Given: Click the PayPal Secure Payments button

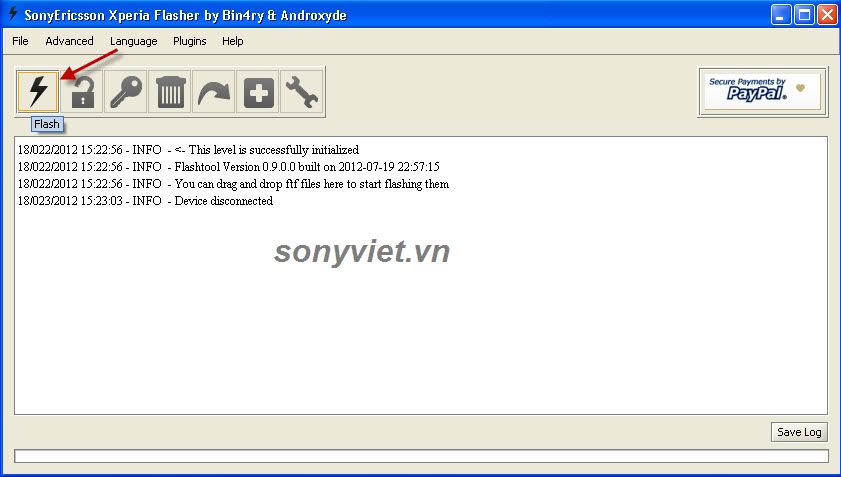Looking at the screenshot, I should point(762,92).
